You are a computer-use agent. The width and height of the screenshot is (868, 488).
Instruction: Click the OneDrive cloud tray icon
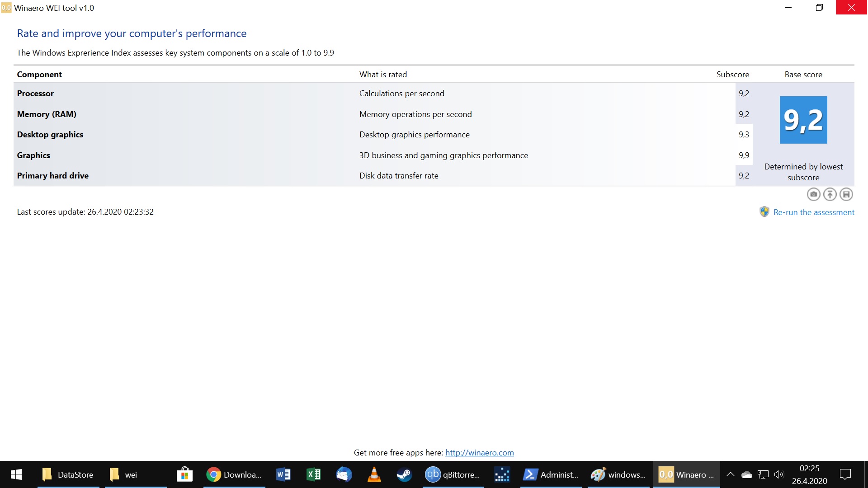(747, 474)
